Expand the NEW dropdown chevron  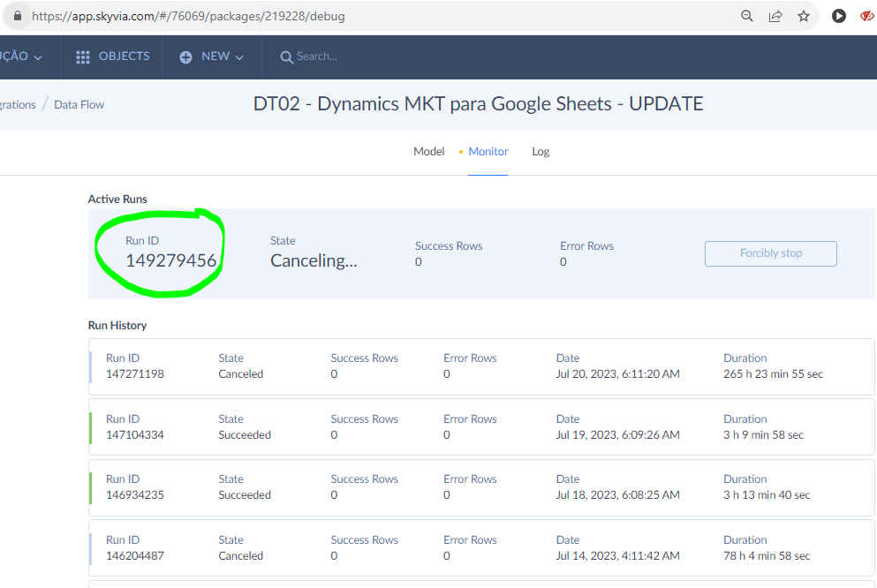[239, 57]
